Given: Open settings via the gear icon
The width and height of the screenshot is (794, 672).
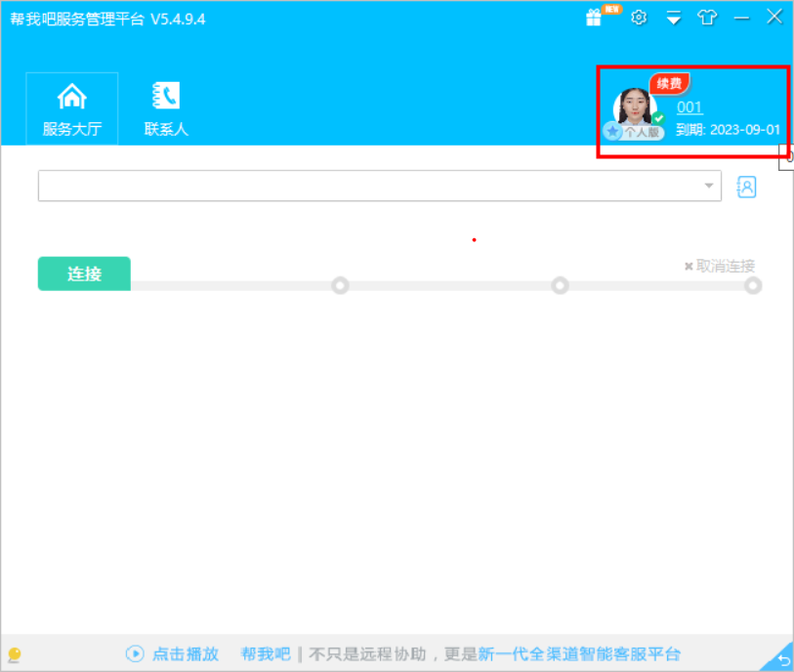Looking at the screenshot, I should click(639, 18).
